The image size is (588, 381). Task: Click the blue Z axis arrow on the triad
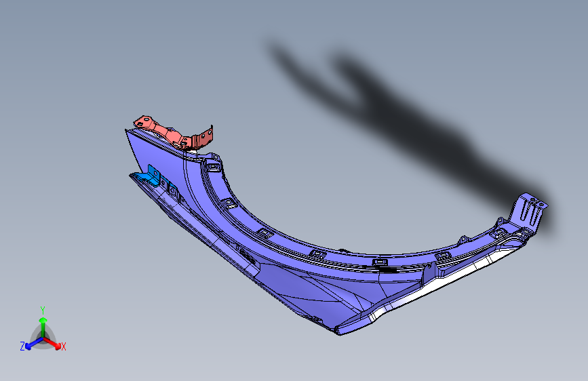click(x=34, y=344)
